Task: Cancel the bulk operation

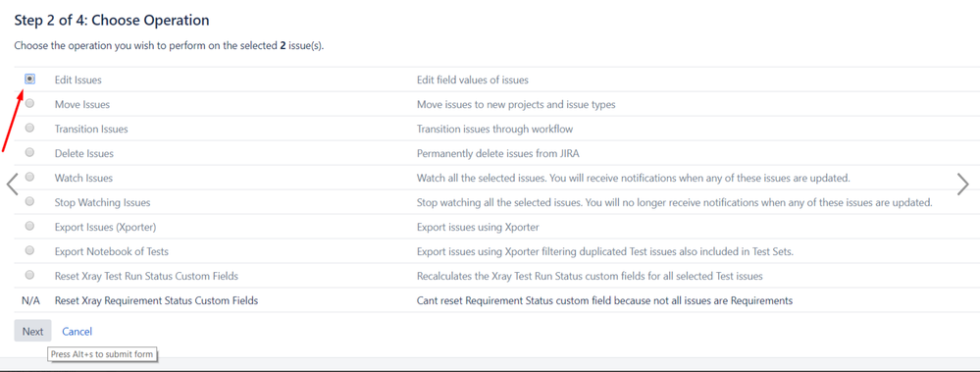Action: pos(77,332)
